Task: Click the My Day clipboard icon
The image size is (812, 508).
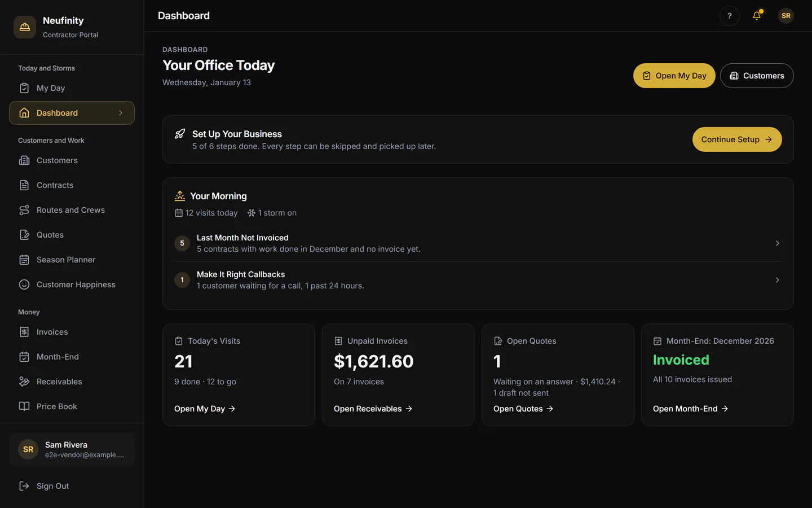Action: tap(24, 88)
